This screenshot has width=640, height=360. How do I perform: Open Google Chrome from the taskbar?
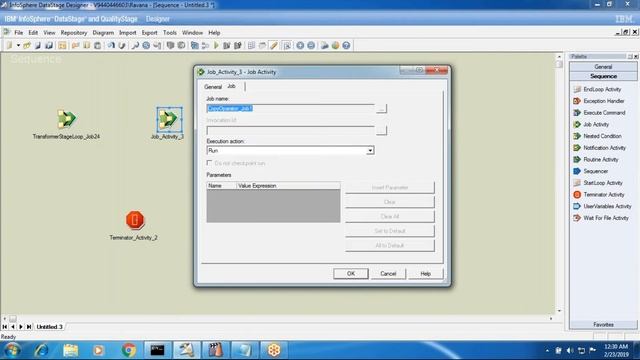tap(129, 350)
